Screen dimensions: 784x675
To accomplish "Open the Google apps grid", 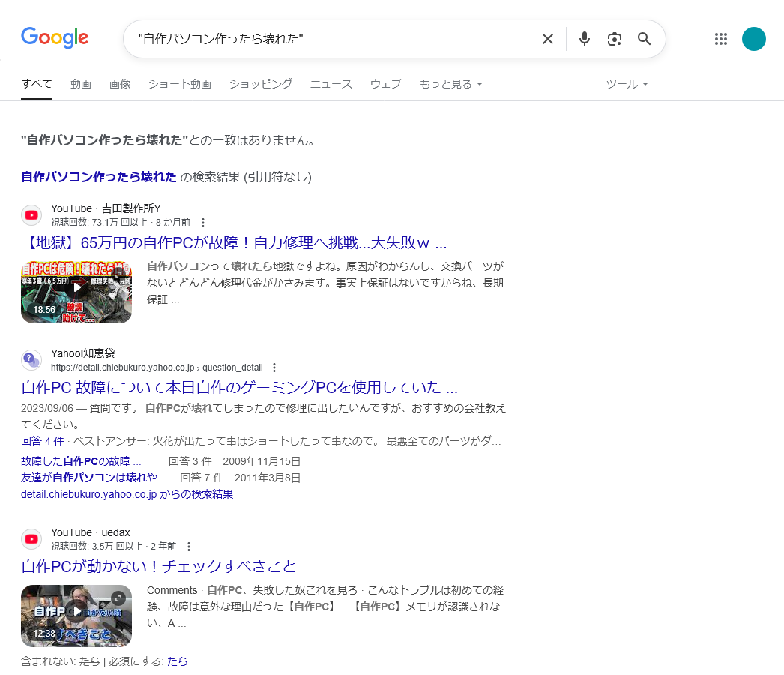I will 721,39.
